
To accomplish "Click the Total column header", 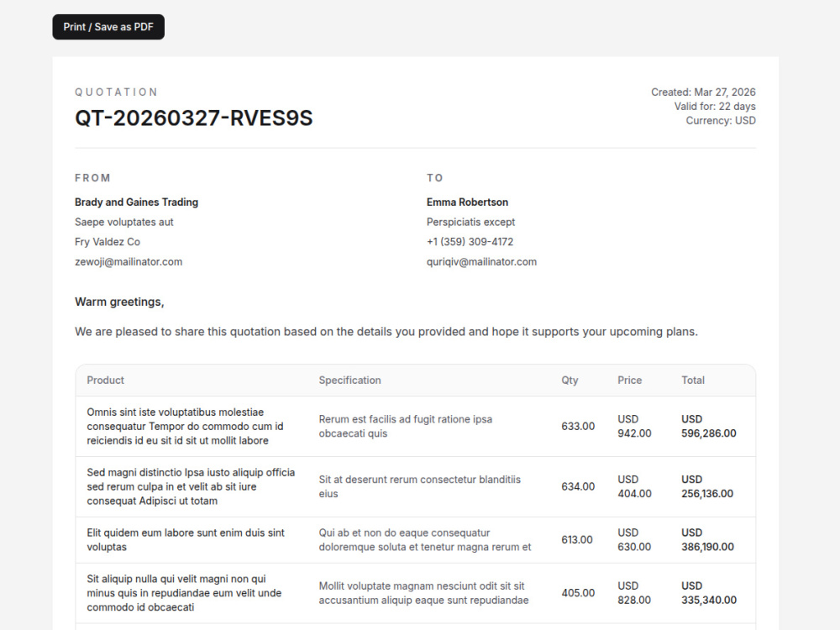I will tap(693, 381).
